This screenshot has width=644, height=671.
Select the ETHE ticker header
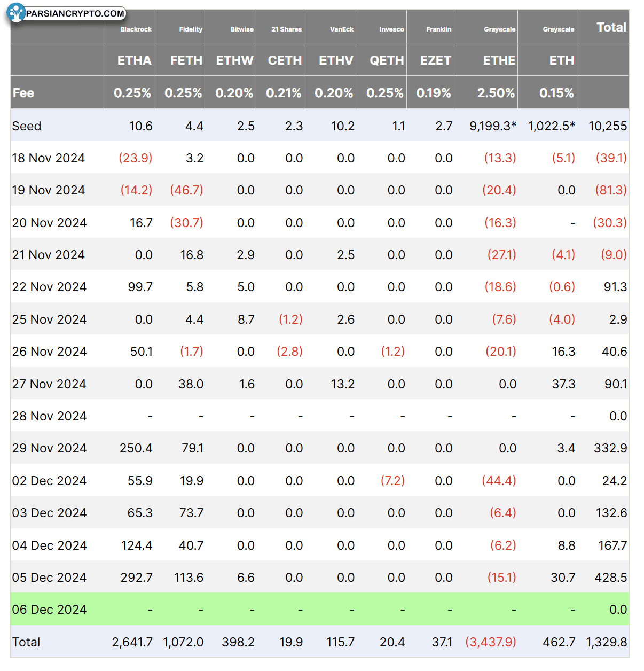(x=499, y=60)
